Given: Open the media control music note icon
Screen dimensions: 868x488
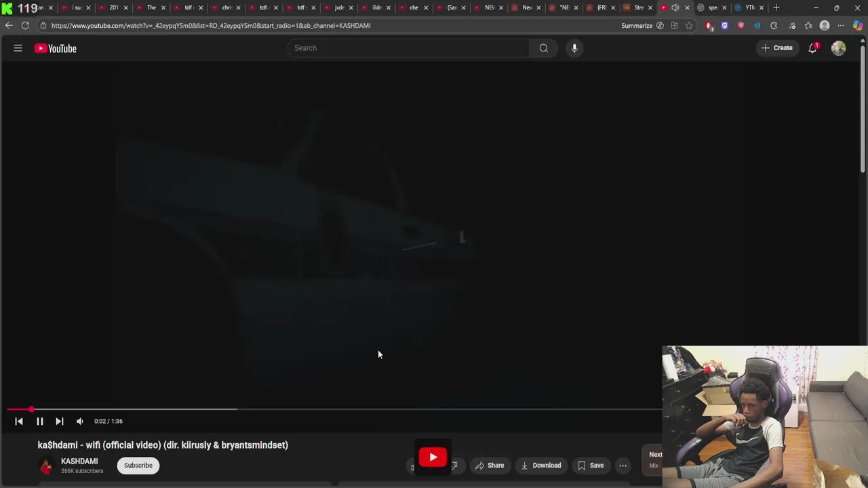Looking at the screenshot, I should pos(792,26).
